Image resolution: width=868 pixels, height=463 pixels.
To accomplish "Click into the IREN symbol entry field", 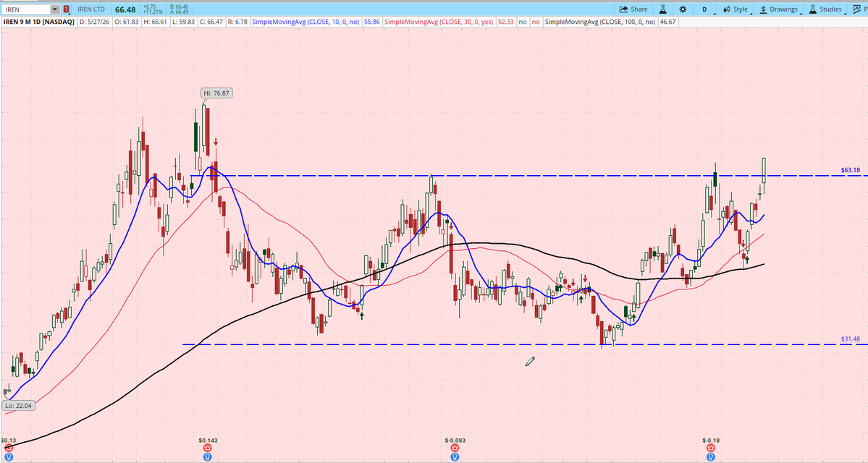I will tap(26, 9).
